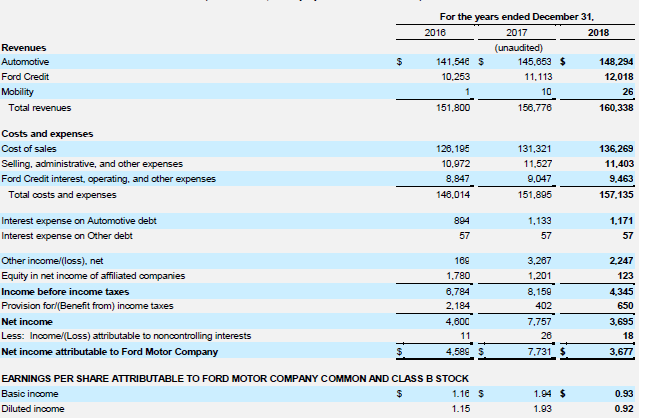Click Total revenues 2018 value 160,338
The width and height of the screenshot is (657, 418).
616,108
